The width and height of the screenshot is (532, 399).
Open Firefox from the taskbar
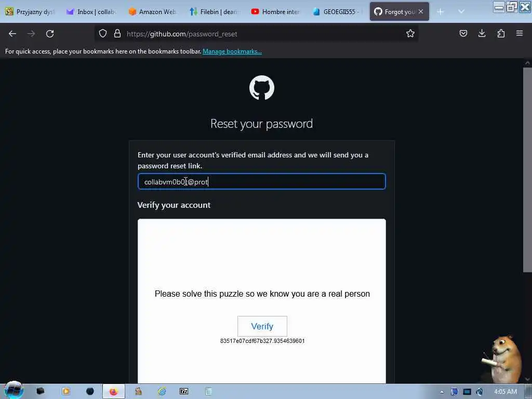tap(113, 392)
